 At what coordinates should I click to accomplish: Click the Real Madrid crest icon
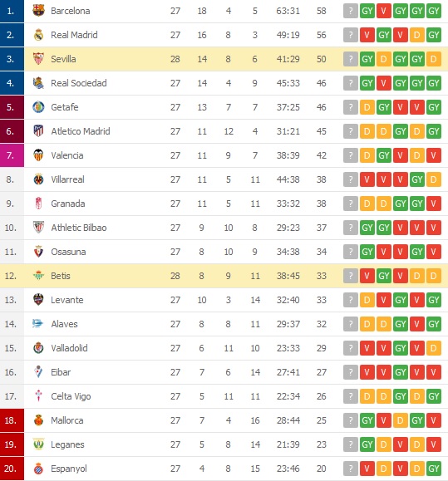pyautogui.click(x=38, y=35)
